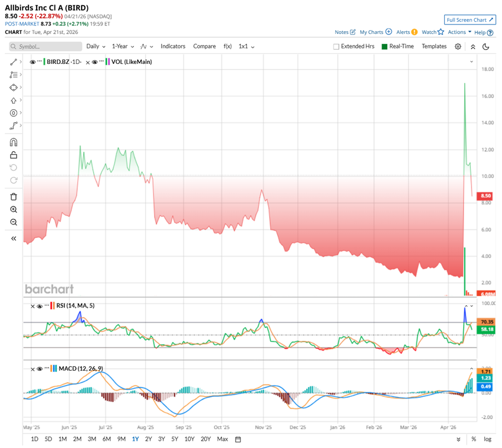Remove the MACD pane with X
The image size is (502, 448).
tap(32, 369)
